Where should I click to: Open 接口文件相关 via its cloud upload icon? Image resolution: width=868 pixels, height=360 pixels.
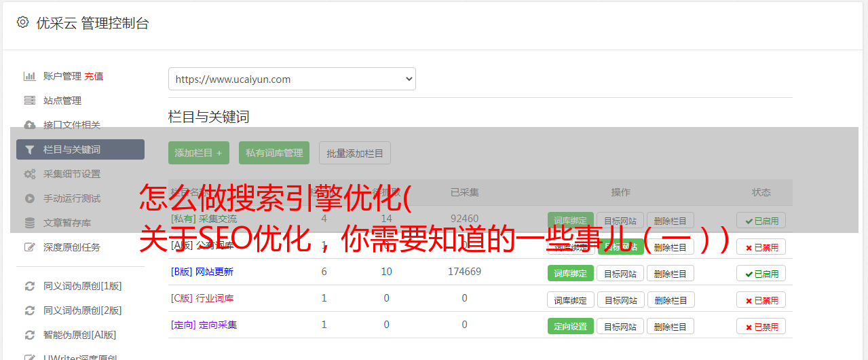(x=29, y=125)
